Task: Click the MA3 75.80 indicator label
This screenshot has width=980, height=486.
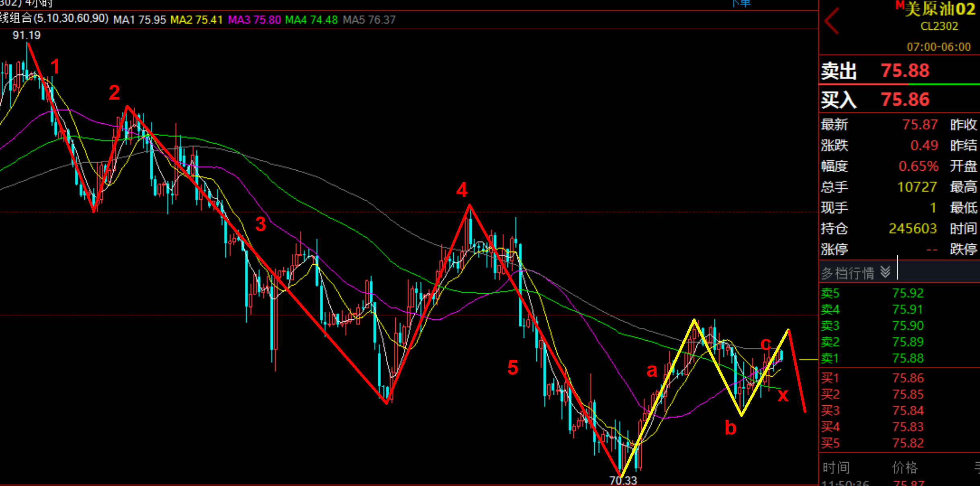Action: pos(254,20)
